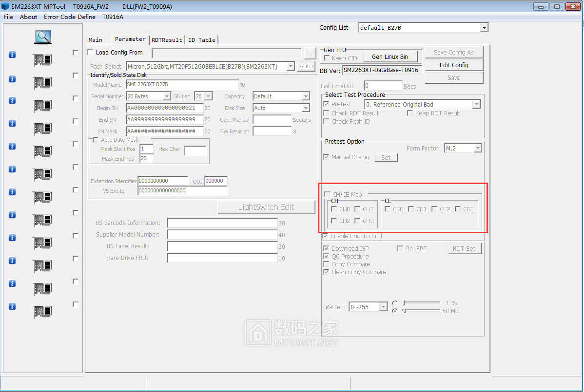This screenshot has height=392, width=584.
Task: Select the sixth port's card icon
Action: pyautogui.click(x=42, y=174)
